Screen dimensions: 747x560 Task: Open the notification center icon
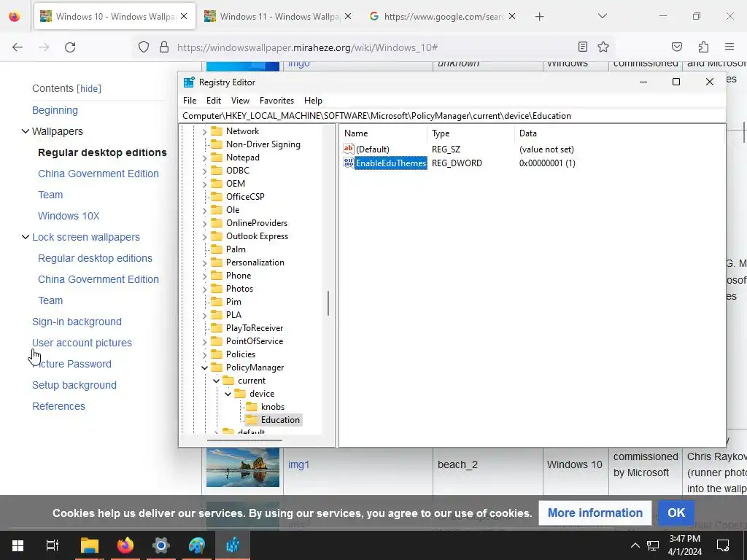(723, 545)
